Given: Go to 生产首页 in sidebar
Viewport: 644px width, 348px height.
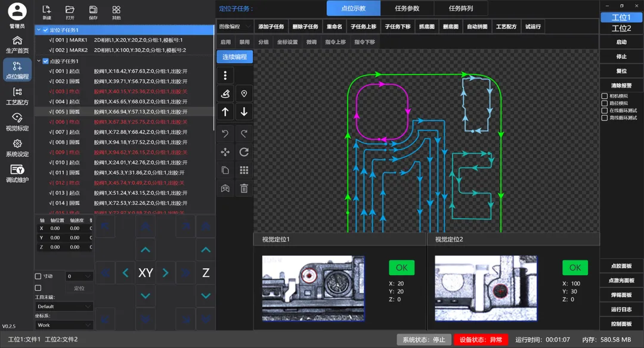Looking at the screenshot, I should 17,44.
